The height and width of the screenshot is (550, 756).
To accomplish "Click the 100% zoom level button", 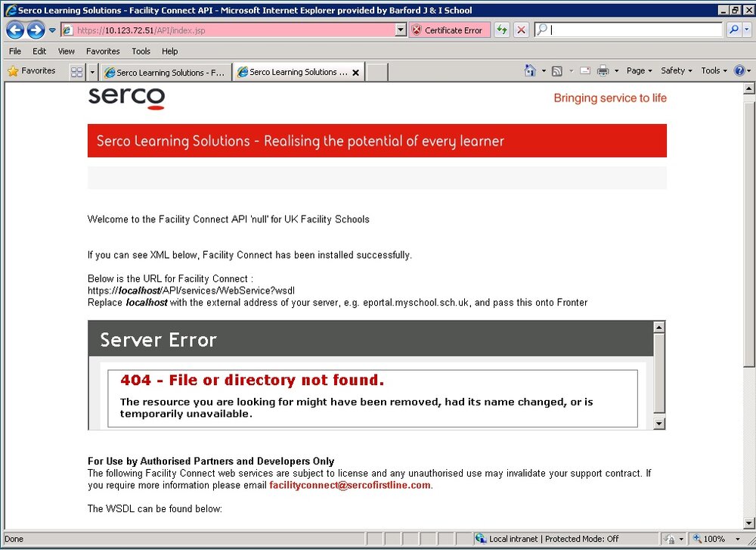I will pos(709,539).
